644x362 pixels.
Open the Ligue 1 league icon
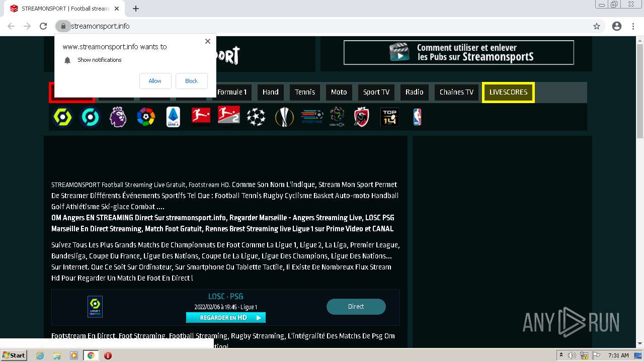[x=63, y=117]
